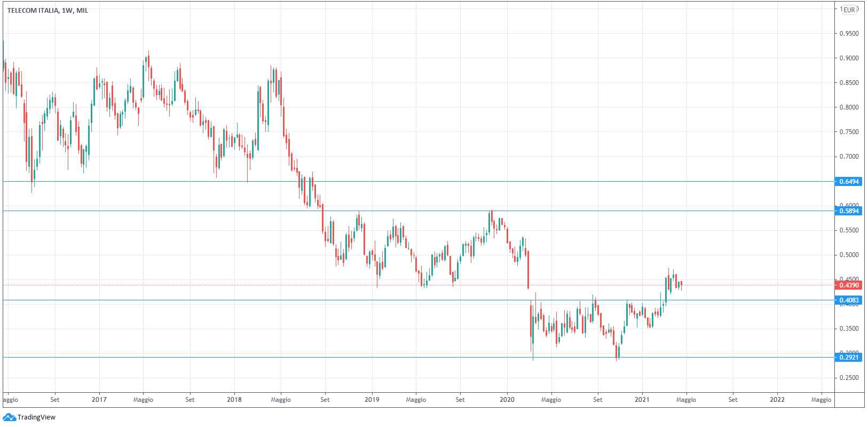Click the TELECOM ITALIA symbol name
Image resolution: width=868 pixels, height=427 pixels.
tap(33, 10)
